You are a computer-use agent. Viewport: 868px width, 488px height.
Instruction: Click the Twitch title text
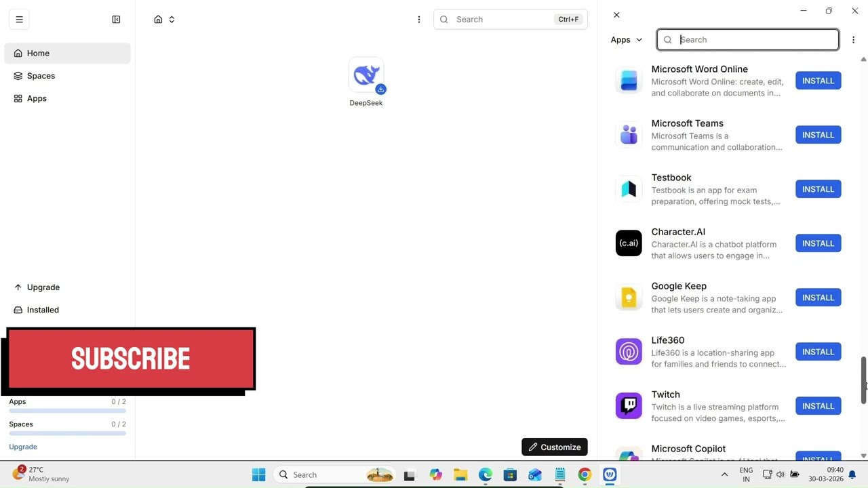coord(665,394)
